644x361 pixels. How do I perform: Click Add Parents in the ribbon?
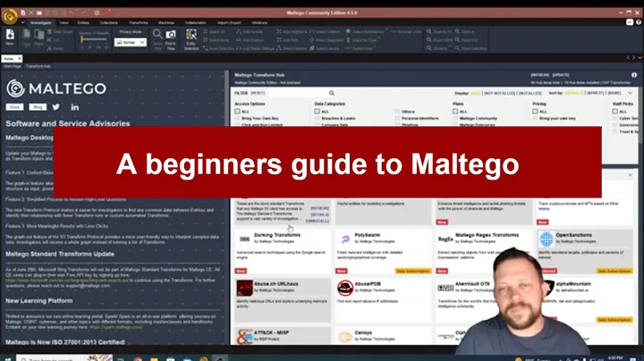(x=250, y=31)
